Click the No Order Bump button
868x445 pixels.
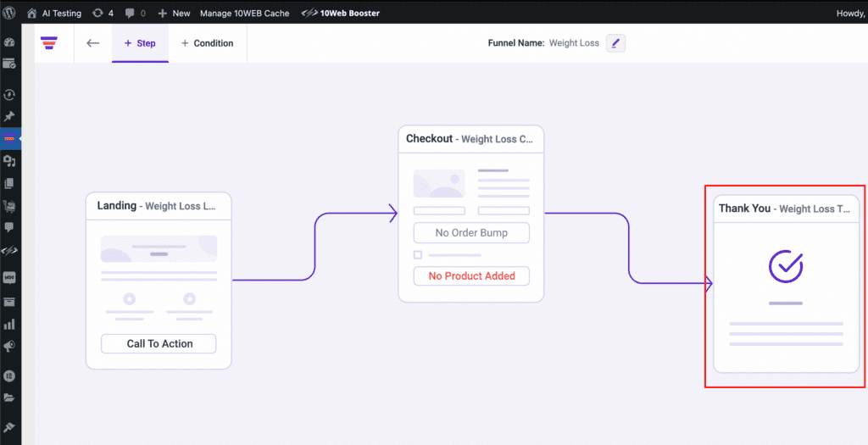click(x=471, y=233)
